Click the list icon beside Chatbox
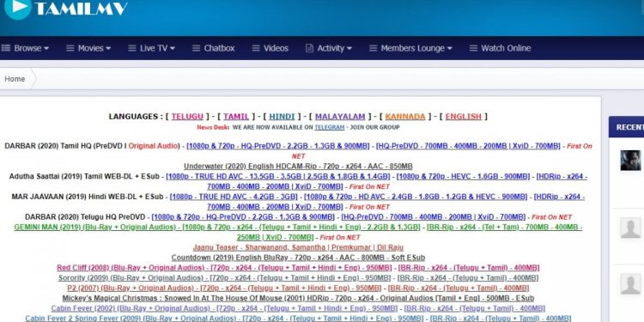 197,48
